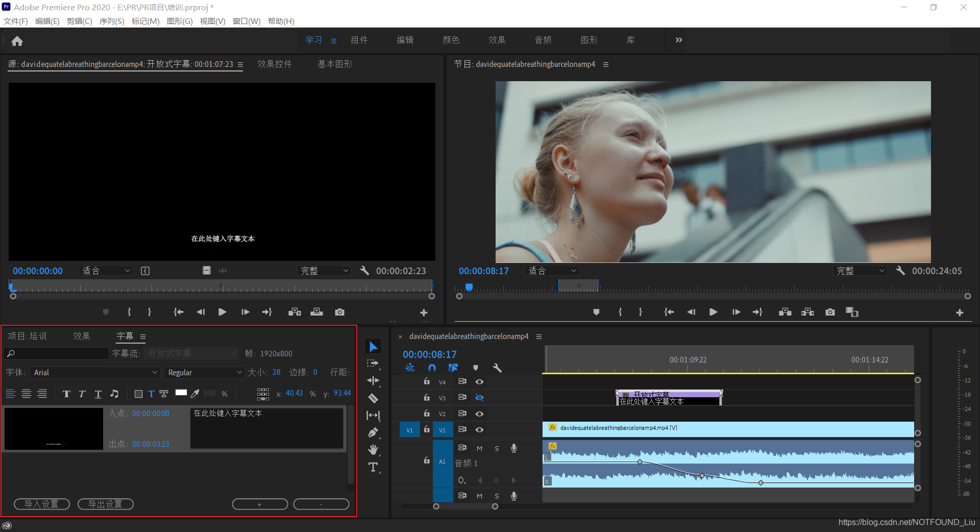Click Insert button in source monitor

[x=295, y=312]
